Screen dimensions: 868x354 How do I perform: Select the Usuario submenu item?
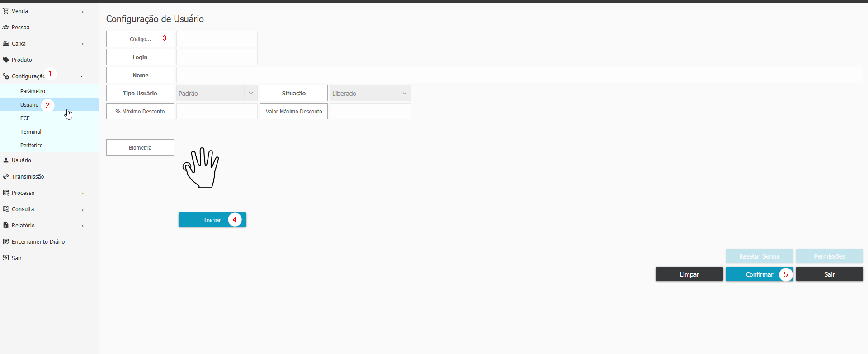coord(50,104)
